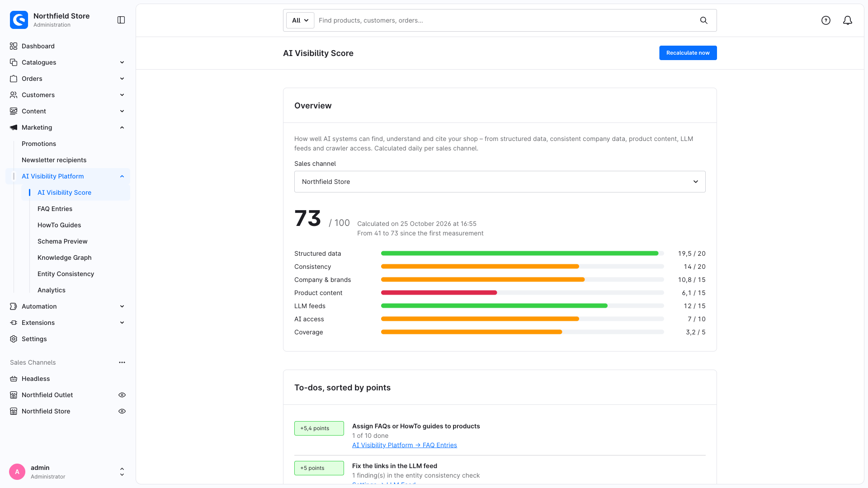
Task: Open Sales Channels three-dot menu
Action: click(x=122, y=362)
